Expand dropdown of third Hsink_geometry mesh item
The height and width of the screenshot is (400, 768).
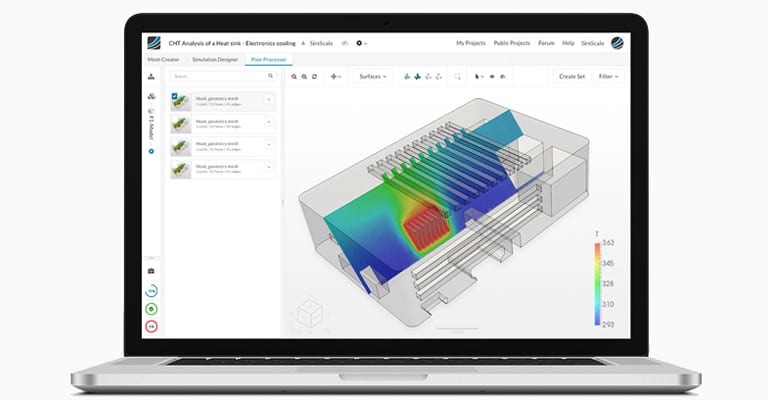pyautogui.click(x=269, y=145)
